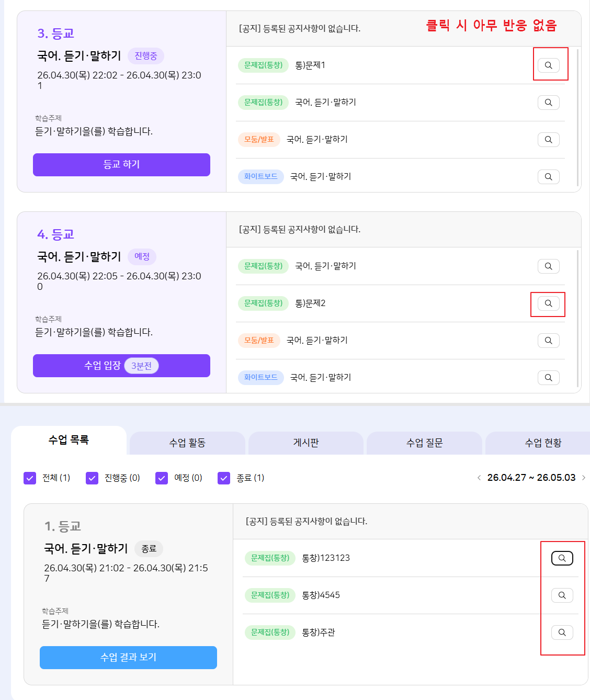This screenshot has height=700, width=590.
Task: Click the 등교 하기 button
Action: click(121, 165)
